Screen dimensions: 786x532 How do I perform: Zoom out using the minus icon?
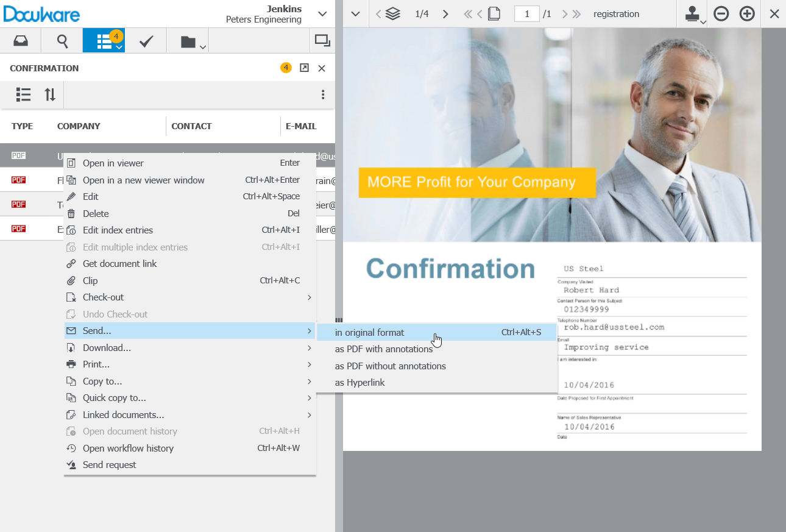tap(721, 13)
